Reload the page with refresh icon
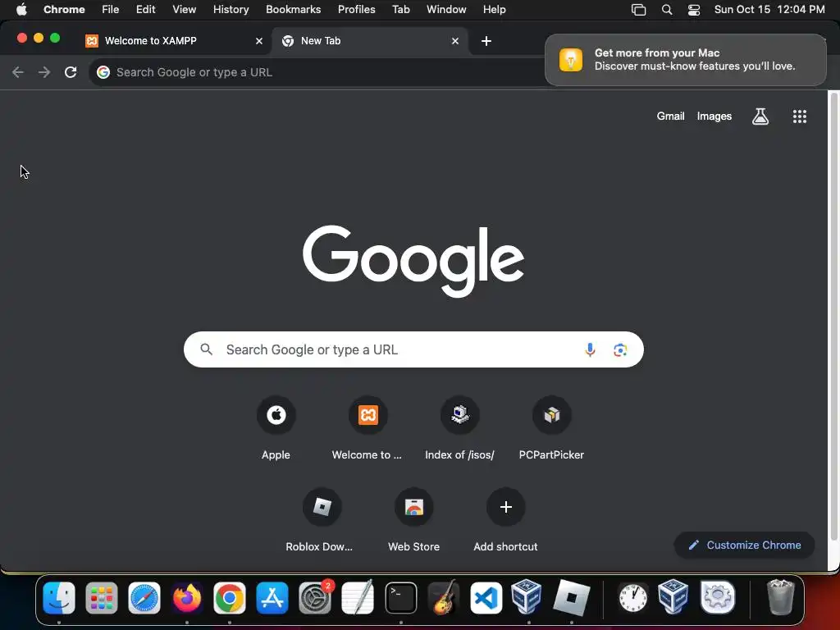 point(71,72)
